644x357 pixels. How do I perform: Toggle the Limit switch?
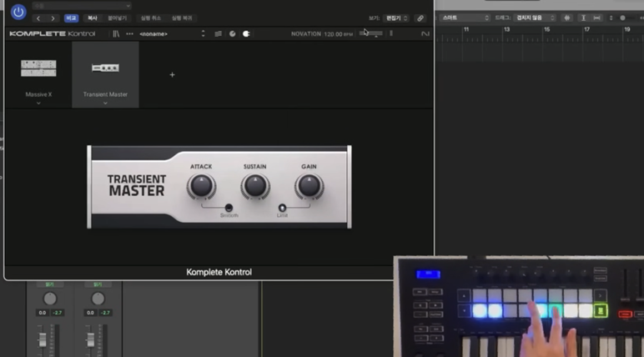tap(282, 208)
